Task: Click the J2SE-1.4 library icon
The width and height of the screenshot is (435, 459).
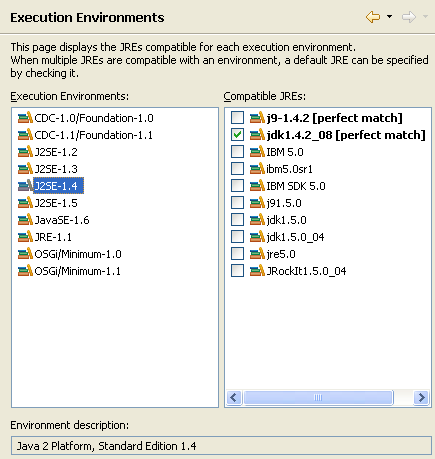Action: click(x=25, y=186)
